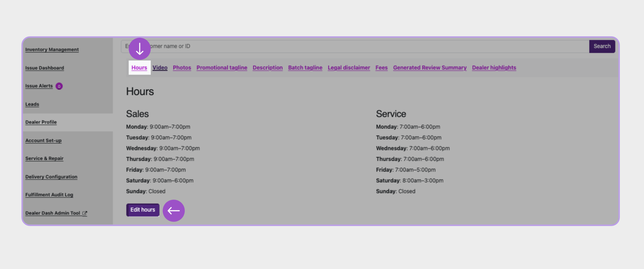View the Fulfillment Audit Log
Viewport: 644px width, 269px height.
point(49,195)
